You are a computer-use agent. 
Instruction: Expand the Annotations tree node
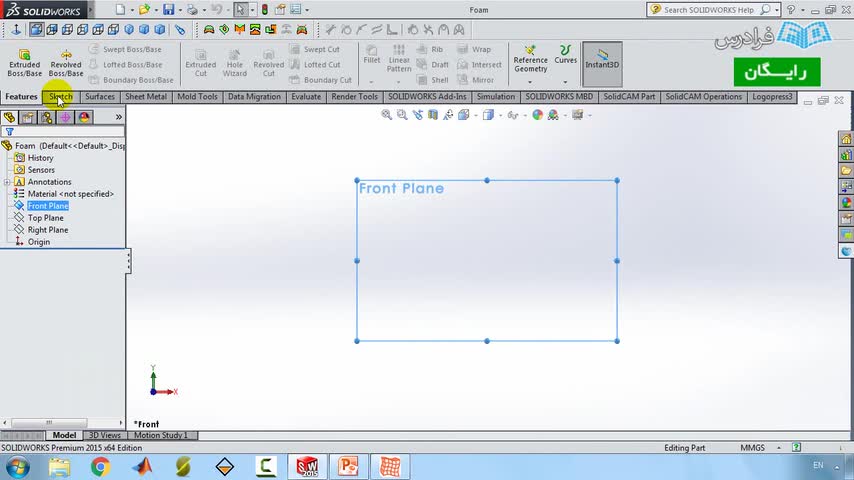(x=7, y=182)
